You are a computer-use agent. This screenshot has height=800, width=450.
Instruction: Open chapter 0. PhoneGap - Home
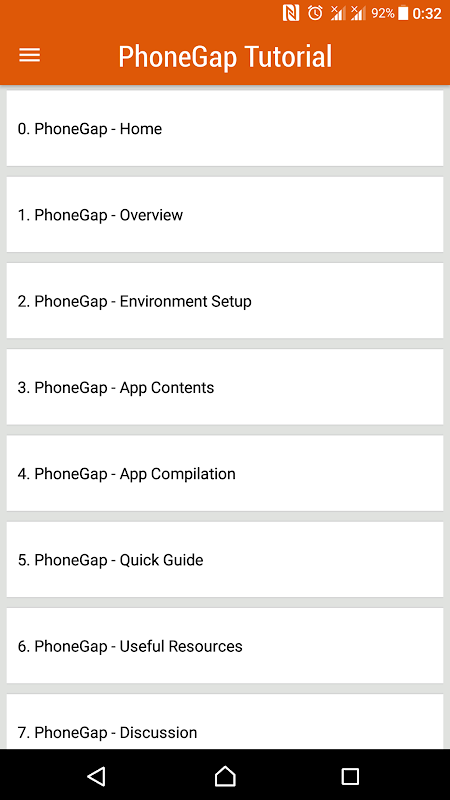[225, 129]
